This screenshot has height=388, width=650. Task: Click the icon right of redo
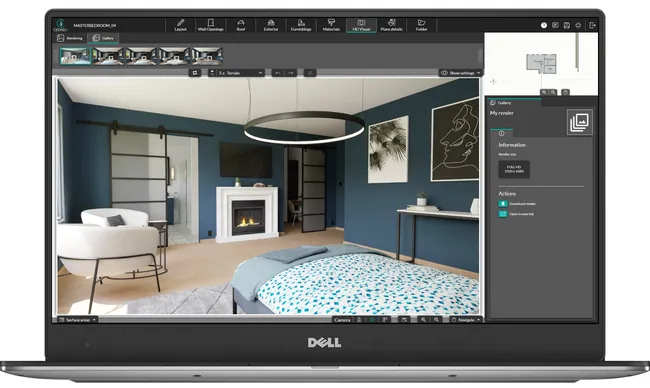310,73
